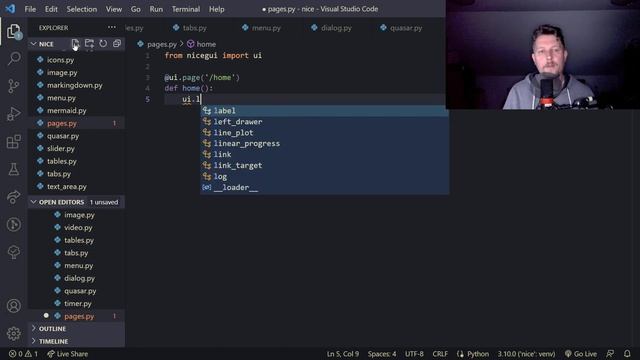Open the View menu
This screenshot has width=640, height=360.
tap(114, 9)
